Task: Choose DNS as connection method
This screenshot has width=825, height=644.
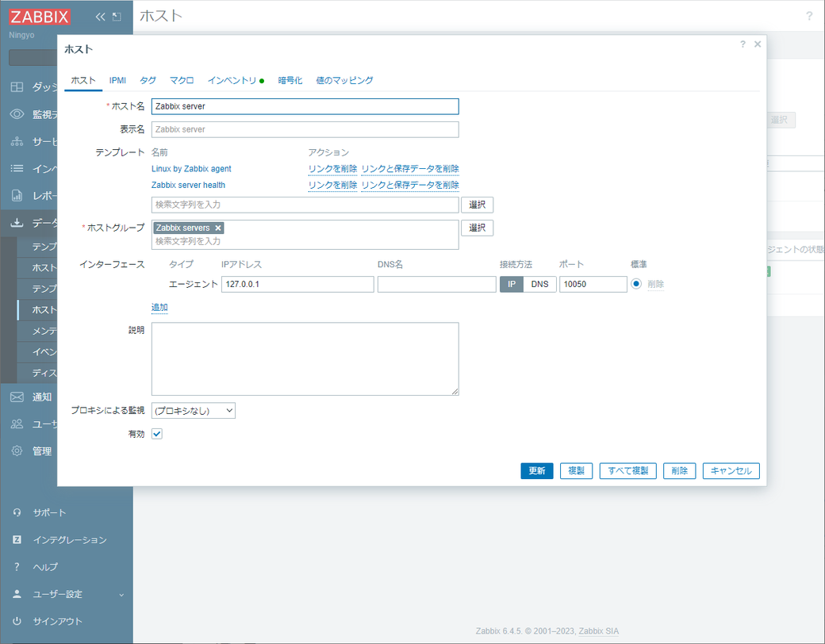Action: pos(540,284)
